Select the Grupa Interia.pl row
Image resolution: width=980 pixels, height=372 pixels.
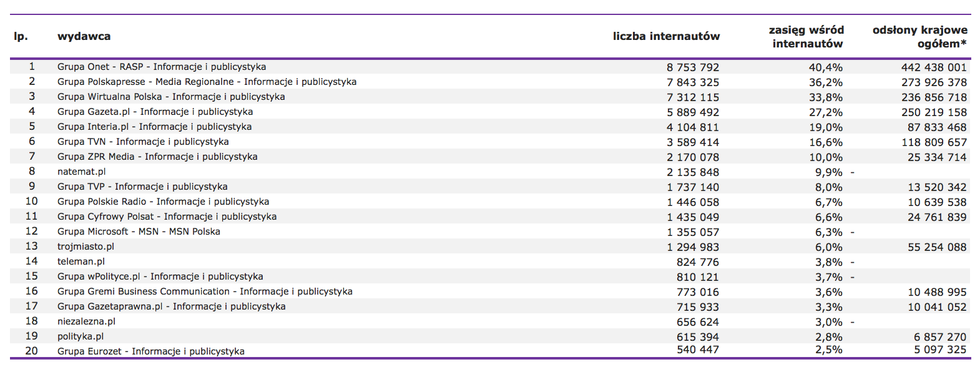(x=490, y=127)
